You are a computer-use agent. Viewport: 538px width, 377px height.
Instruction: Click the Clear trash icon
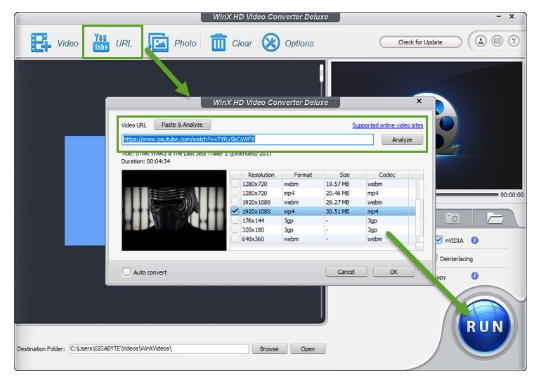218,43
